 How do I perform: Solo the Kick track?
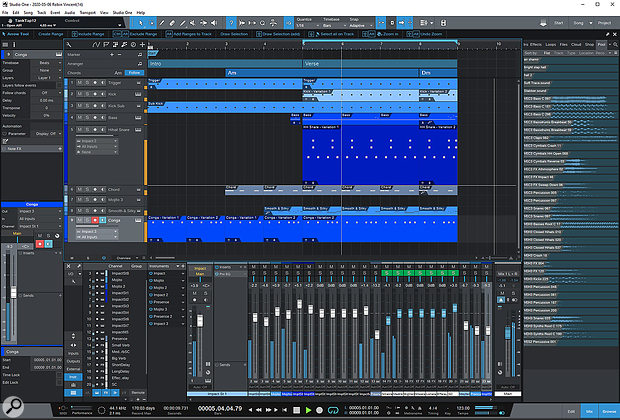tap(87, 94)
